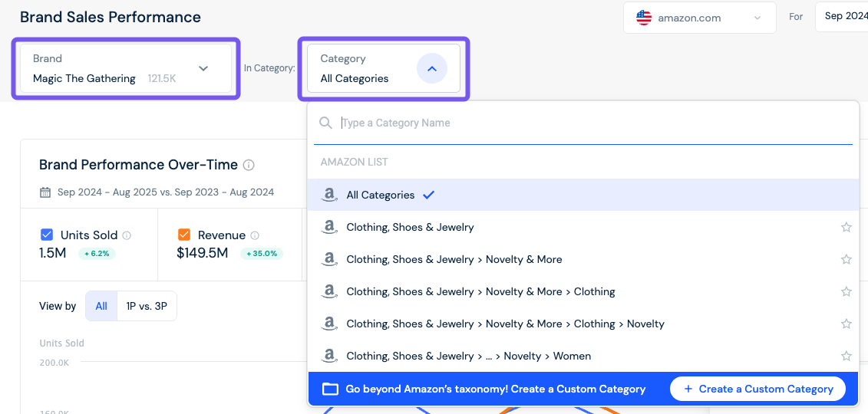868x414 pixels.
Task: Toggle the Units Sold checkbox
Action: 47,235
